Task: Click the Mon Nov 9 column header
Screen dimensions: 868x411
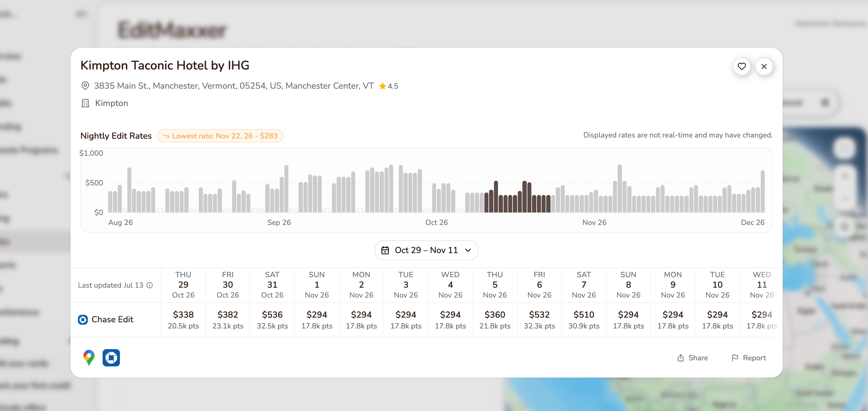Action: tap(673, 285)
